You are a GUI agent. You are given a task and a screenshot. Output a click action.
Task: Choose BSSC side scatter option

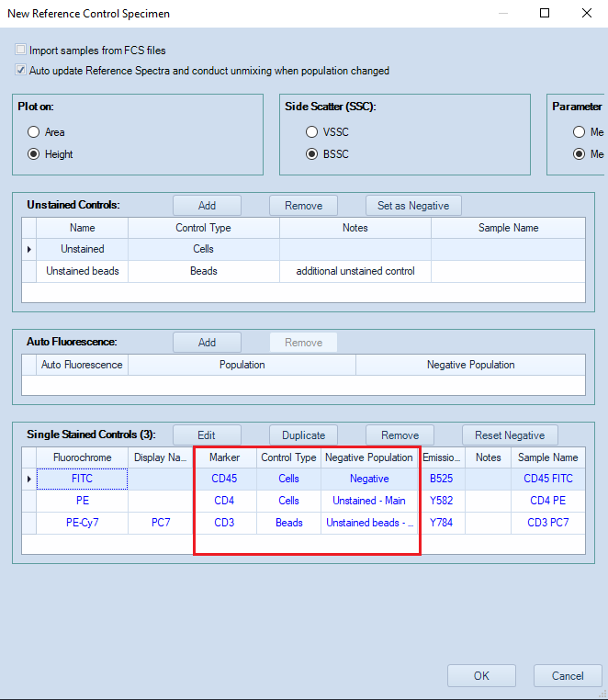311,154
